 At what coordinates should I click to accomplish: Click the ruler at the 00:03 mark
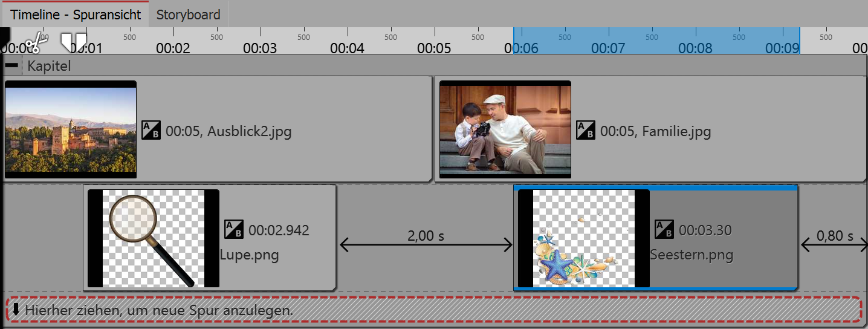pyautogui.click(x=260, y=47)
